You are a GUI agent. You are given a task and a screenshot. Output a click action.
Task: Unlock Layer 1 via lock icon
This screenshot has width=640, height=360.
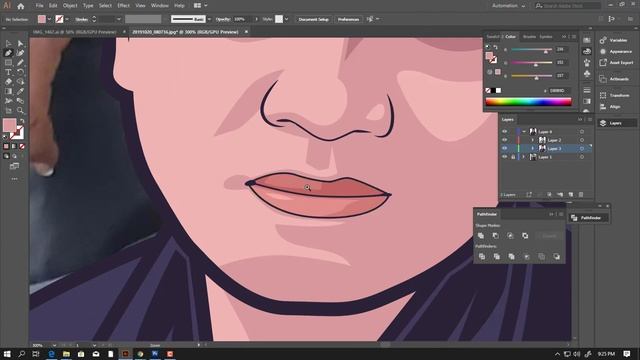(513, 157)
